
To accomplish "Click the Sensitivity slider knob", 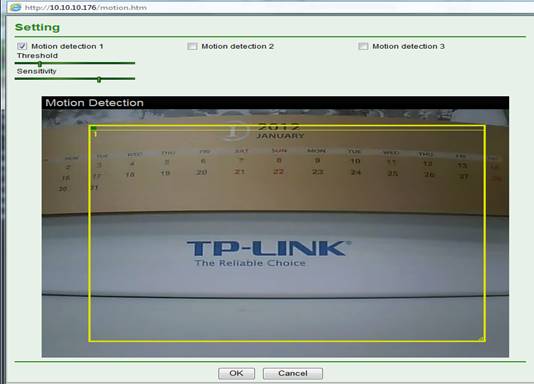I will [99, 79].
